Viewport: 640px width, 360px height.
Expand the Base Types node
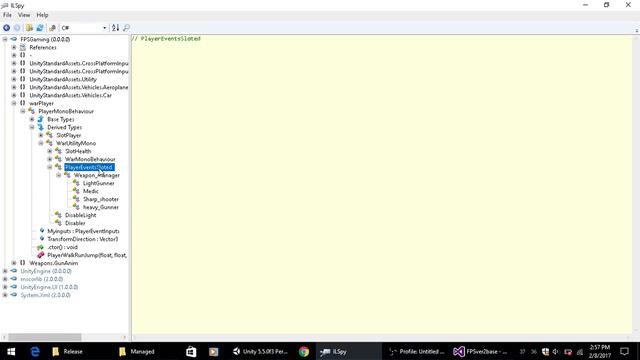32,119
